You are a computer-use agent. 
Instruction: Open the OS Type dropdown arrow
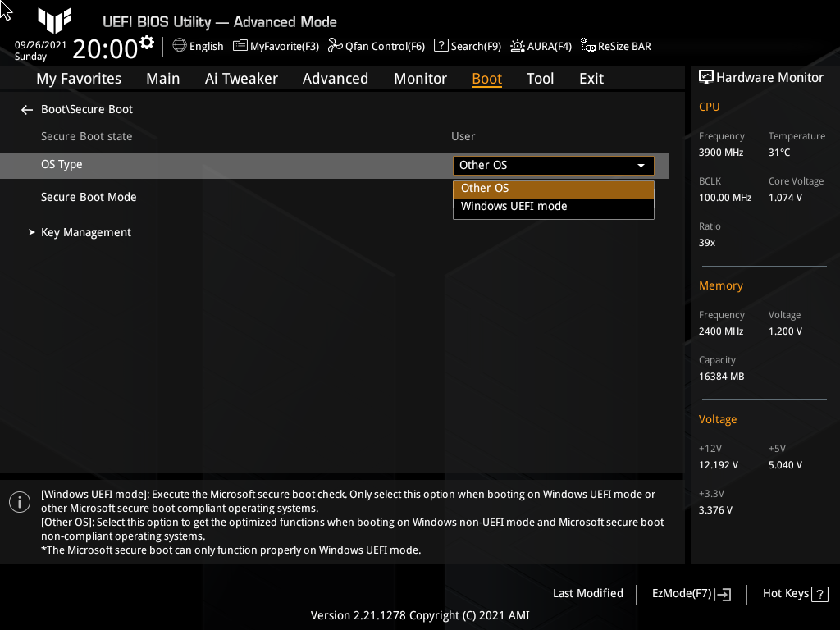(x=641, y=165)
